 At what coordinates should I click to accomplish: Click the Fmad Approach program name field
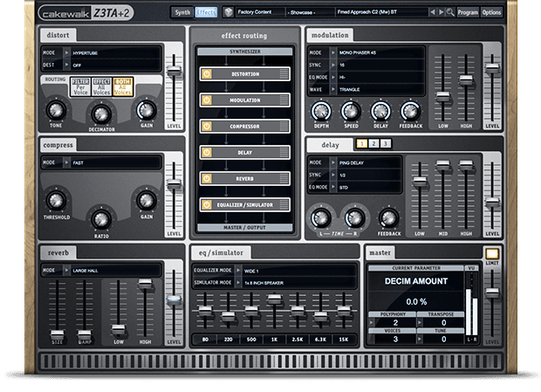coord(381,12)
